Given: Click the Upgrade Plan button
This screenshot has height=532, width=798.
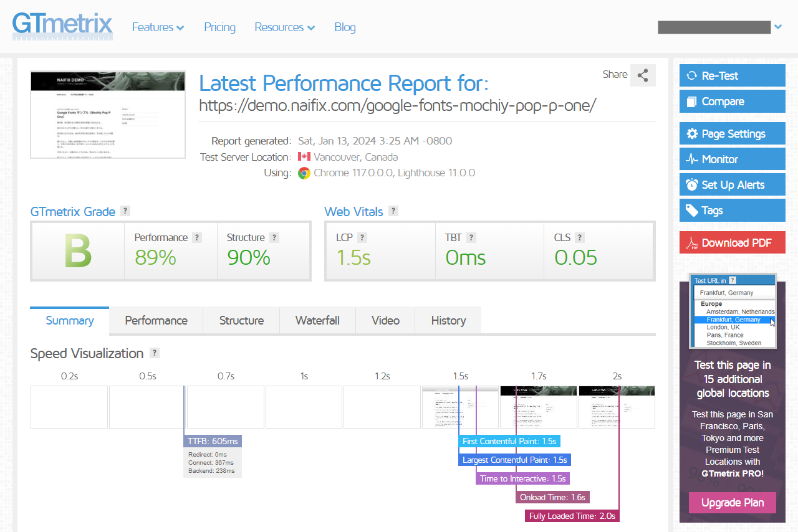Looking at the screenshot, I should 732,503.
